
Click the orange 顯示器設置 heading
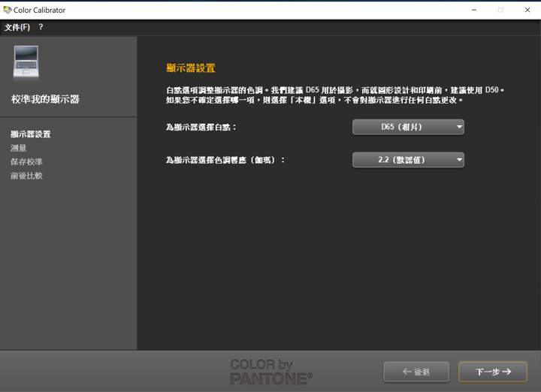click(190, 68)
